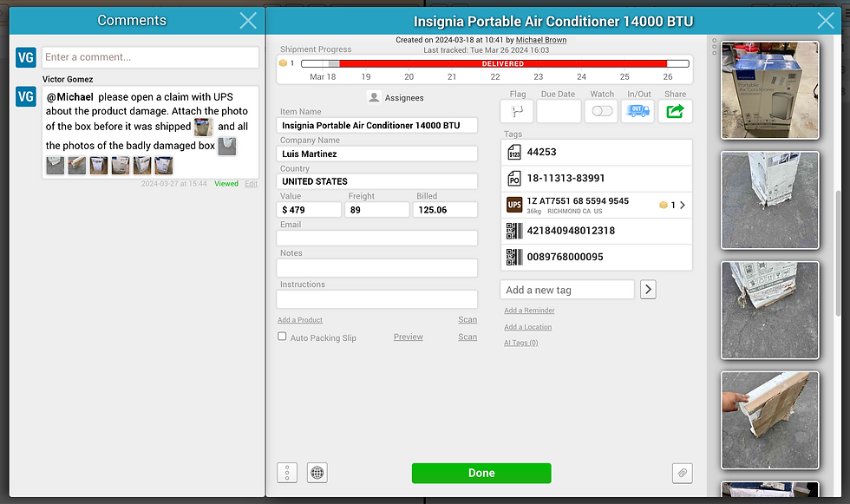Click the barcode icon beside 0089768000095
The image size is (850, 504).
tap(514, 257)
